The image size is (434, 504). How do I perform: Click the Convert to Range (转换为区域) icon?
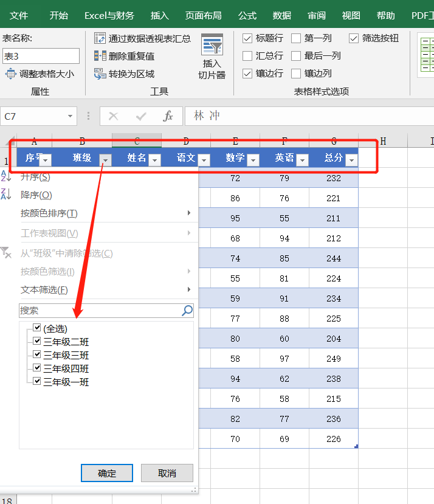[x=100, y=74]
